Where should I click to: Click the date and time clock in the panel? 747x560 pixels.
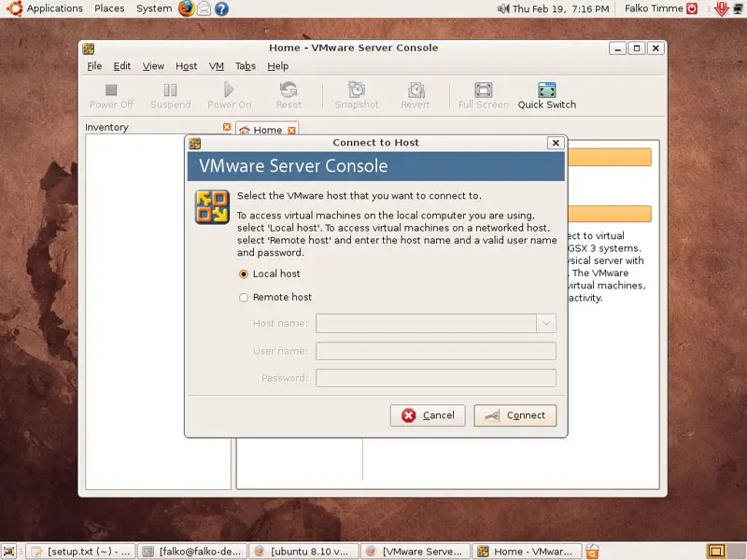click(561, 8)
